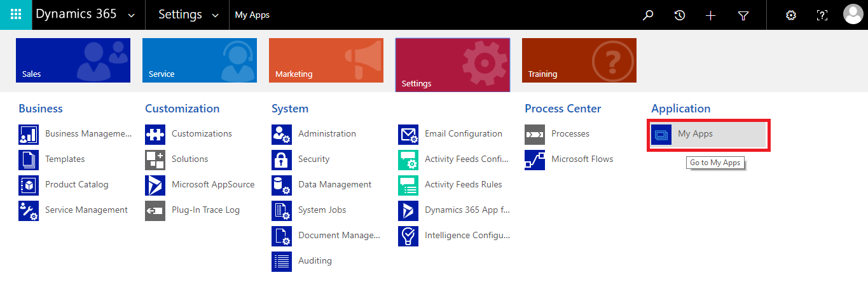Open the Auditing link

point(315,261)
